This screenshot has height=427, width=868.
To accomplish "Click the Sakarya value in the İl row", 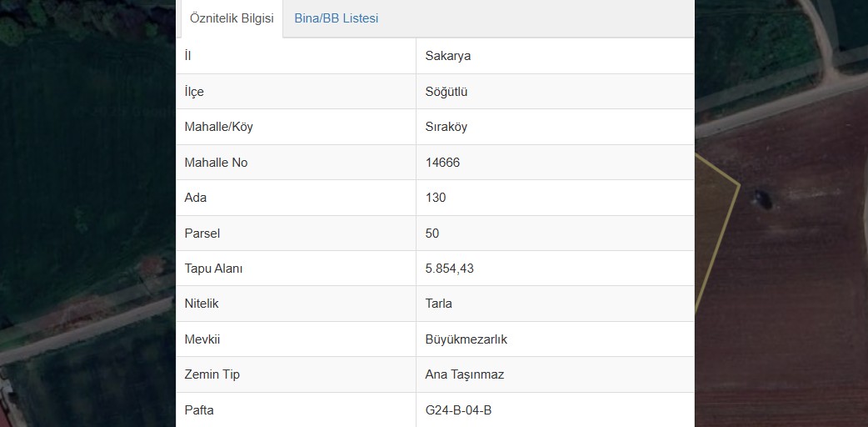I will coord(448,56).
